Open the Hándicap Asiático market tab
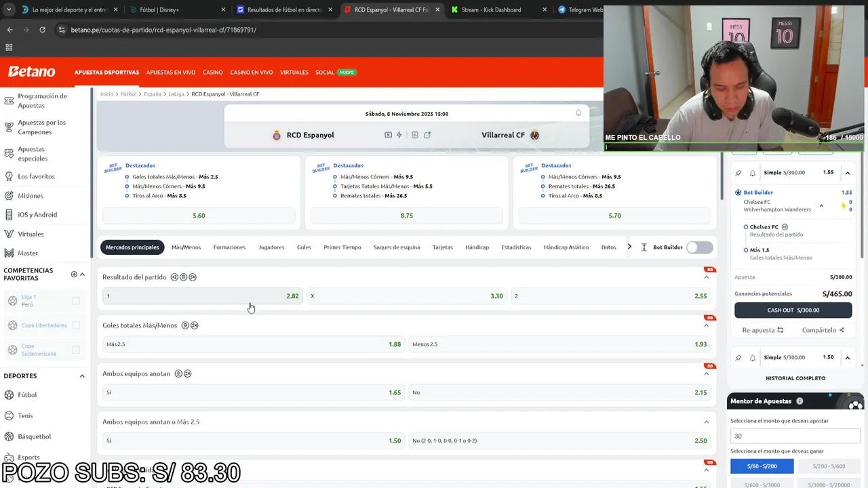This screenshot has width=868, height=488. tap(566, 247)
